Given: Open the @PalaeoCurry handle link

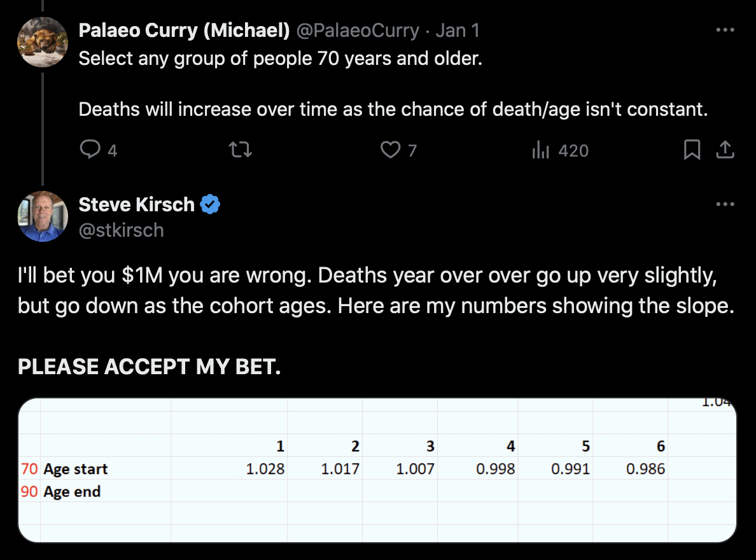Looking at the screenshot, I should click(358, 30).
